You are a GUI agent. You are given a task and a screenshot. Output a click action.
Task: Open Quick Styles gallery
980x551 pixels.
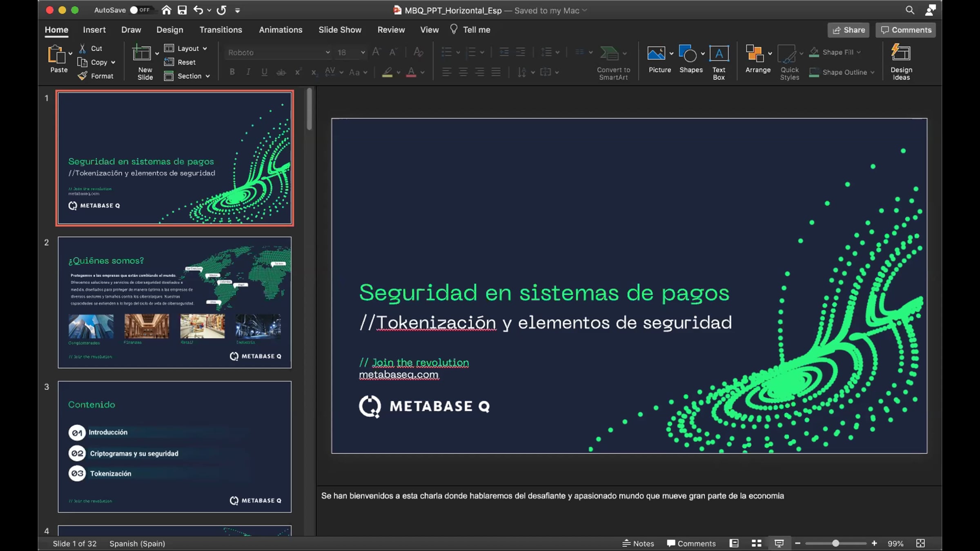tap(789, 62)
